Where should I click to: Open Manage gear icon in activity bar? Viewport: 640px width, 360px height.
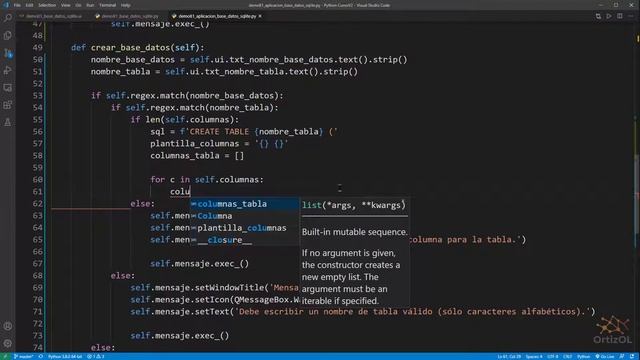coord(8,343)
